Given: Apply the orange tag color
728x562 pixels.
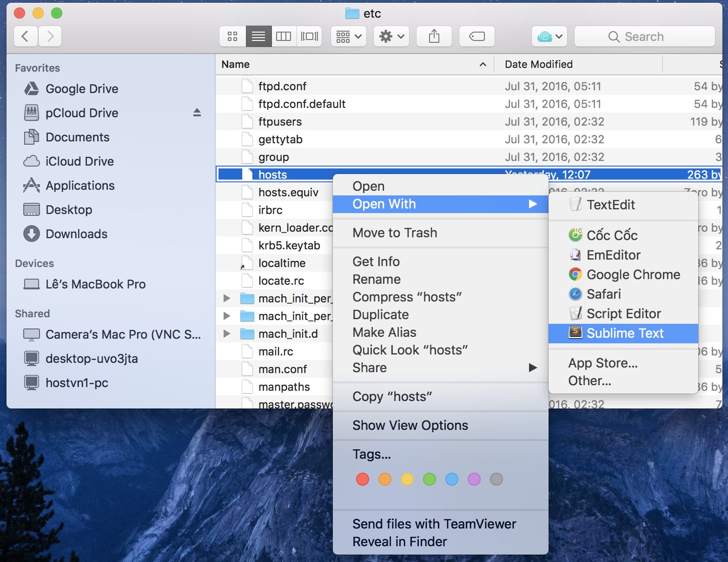Looking at the screenshot, I should (385, 479).
